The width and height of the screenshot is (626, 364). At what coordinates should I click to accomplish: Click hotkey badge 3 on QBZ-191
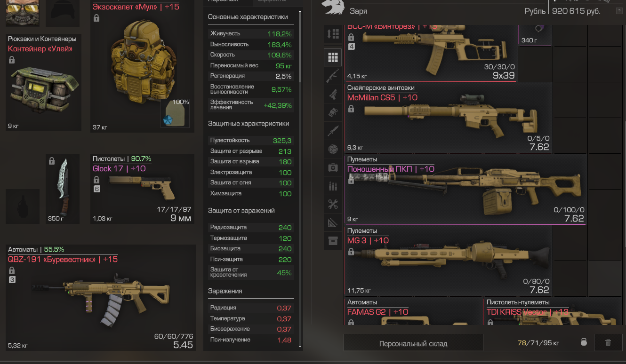(x=12, y=280)
